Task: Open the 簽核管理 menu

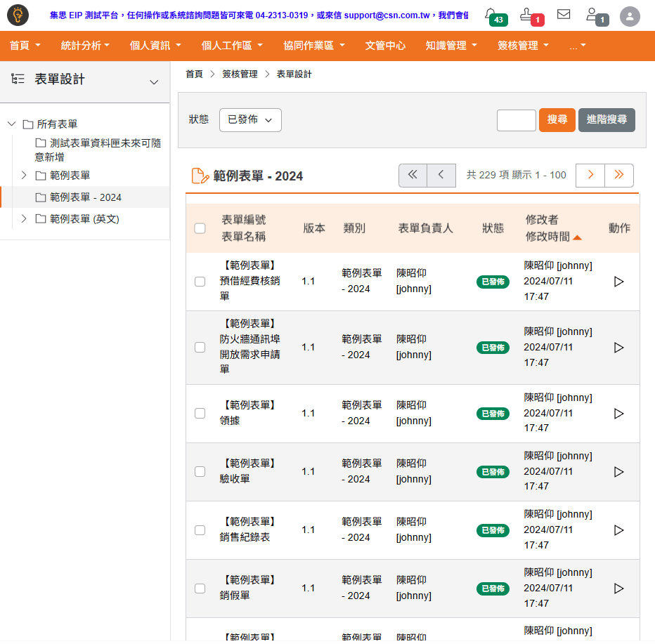Action: click(x=523, y=46)
